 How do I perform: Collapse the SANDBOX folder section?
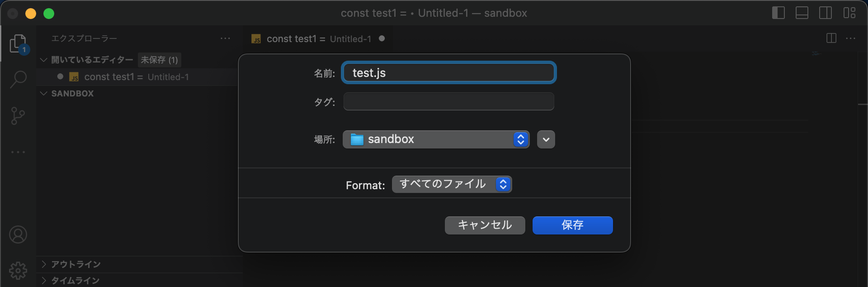pos(72,94)
